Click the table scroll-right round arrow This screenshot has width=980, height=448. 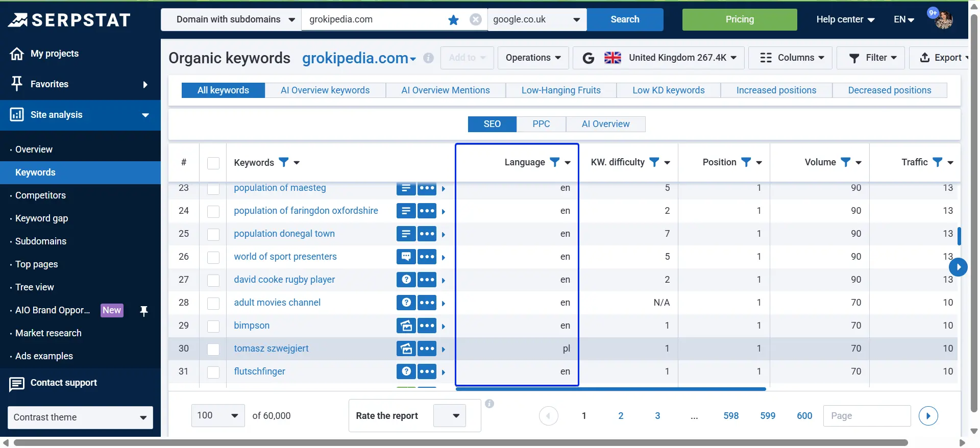[x=959, y=267]
